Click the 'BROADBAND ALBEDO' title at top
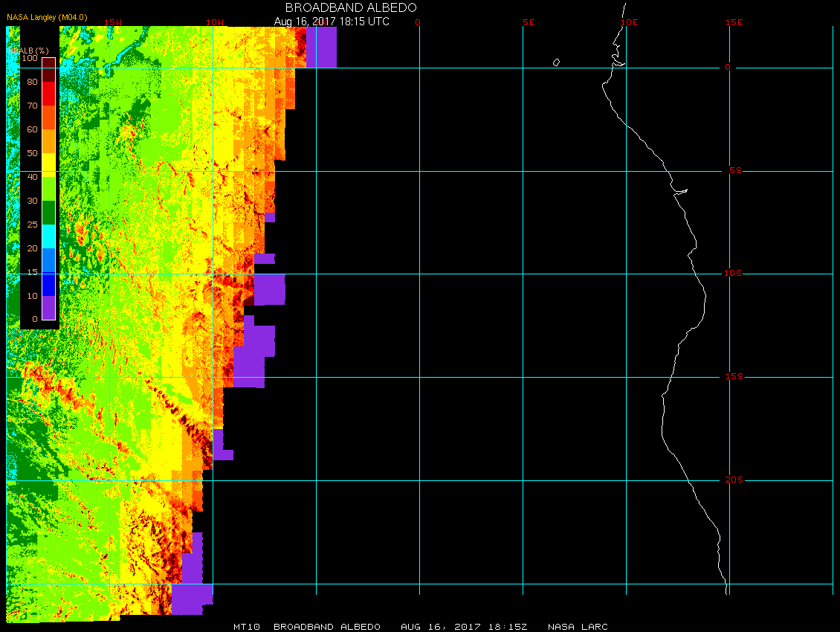The image size is (840, 632). pos(351,7)
